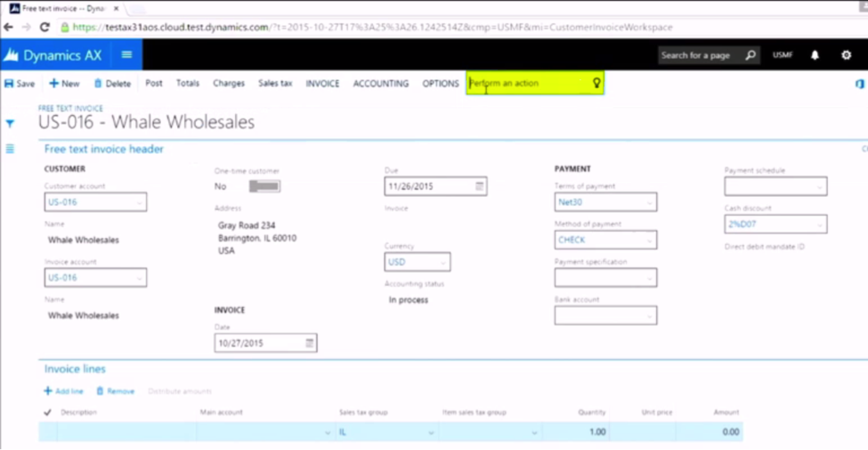Open the Payment schedule dropdown
Viewport: 868px width, 450px height.
point(820,187)
